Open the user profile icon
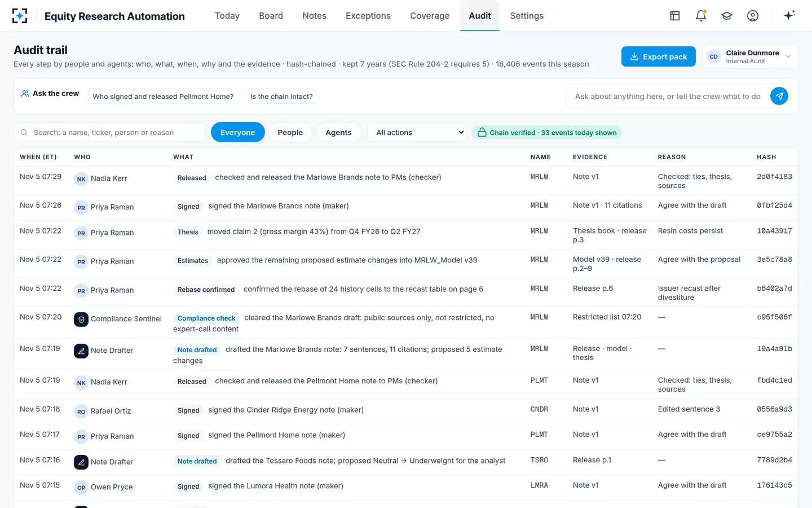This screenshot has width=812, height=508. 753,16
